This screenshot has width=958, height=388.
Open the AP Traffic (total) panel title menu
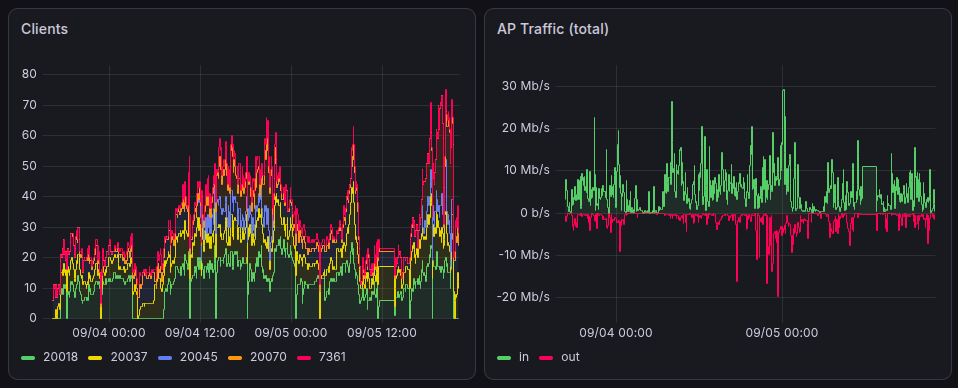pos(552,29)
